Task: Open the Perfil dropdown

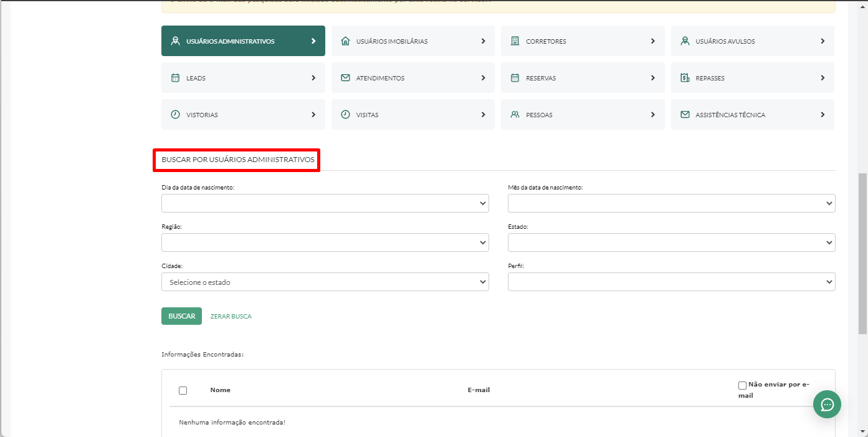Action: click(671, 282)
